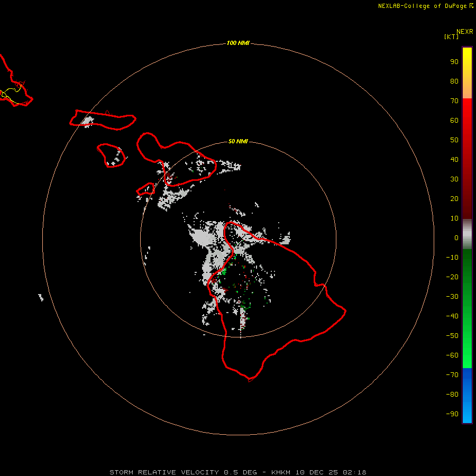The height and width of the screenshot is (476, 476).
Task: Click the NEXR label above the color scale
Action: point(465,32)
